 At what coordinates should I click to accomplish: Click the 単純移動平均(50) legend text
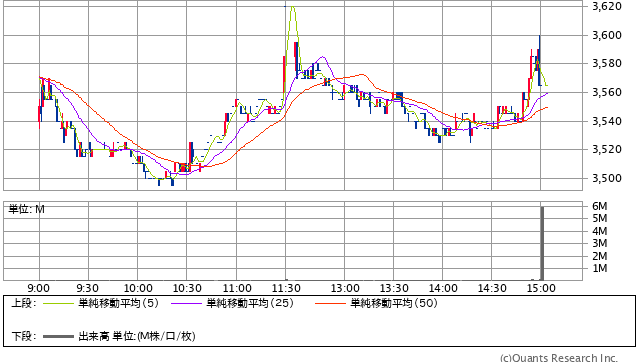click(x=393, y=303)
